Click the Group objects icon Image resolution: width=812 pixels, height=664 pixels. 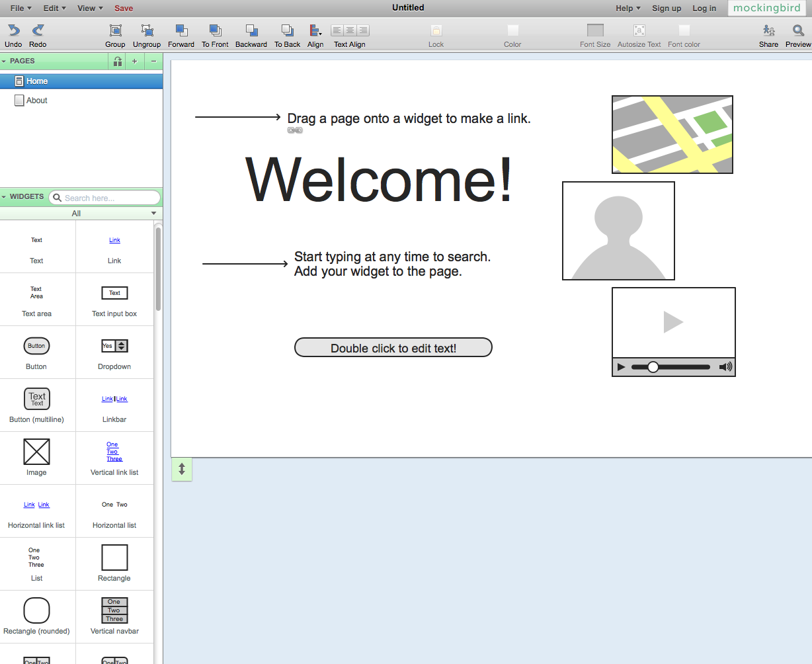click(x=115, y=30)
